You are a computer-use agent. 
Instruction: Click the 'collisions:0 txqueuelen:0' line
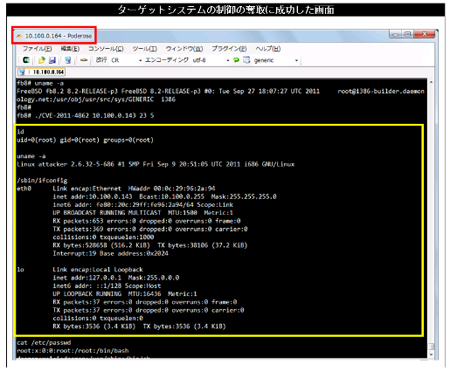pyautogui.click(x=98, y=318)
